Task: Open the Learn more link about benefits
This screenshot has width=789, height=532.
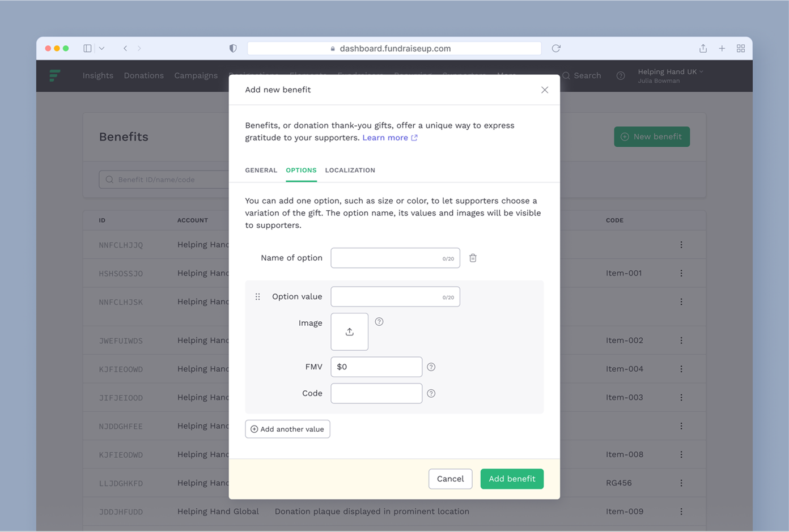Action: (386, 137)
